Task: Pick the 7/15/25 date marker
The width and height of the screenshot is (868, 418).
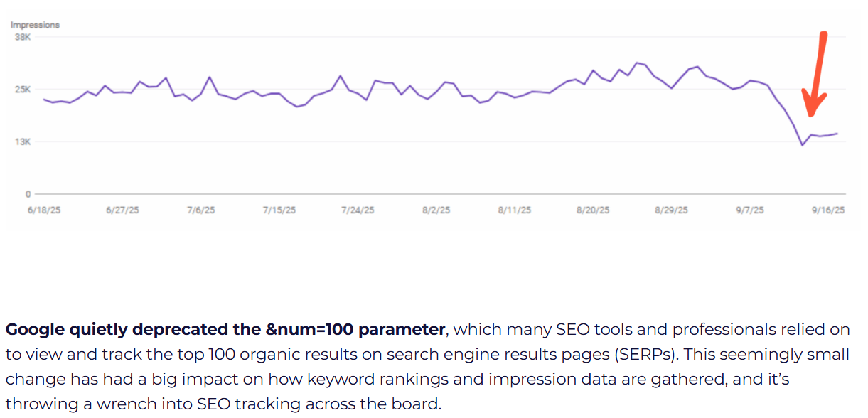Action: 278,210
